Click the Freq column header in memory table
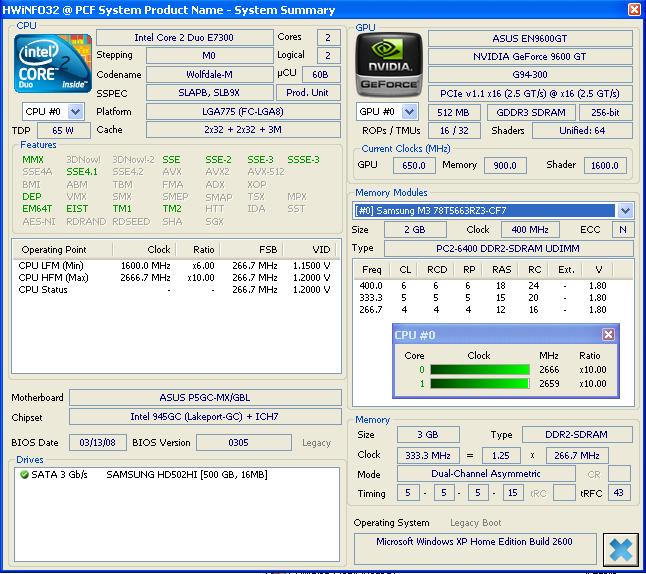The width and height of the screenshot is (646, 574). click(371, 270)
